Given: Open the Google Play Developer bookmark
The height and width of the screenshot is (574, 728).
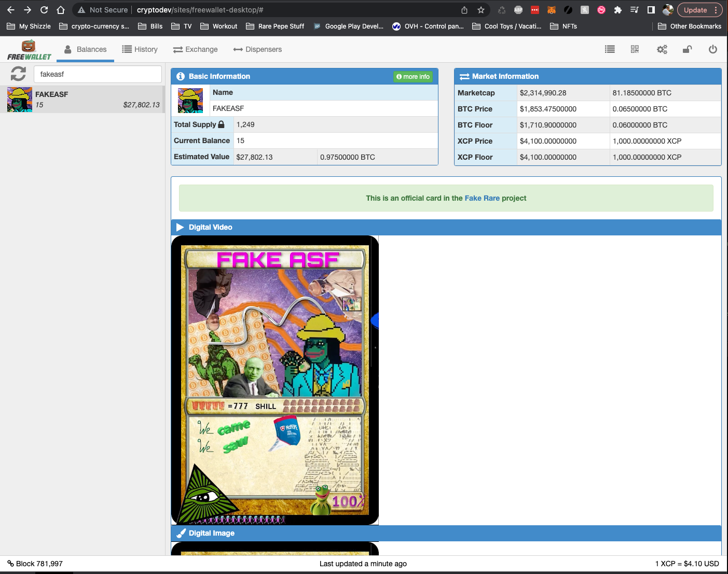Looking at the screenshot, I should pos(348,26).
